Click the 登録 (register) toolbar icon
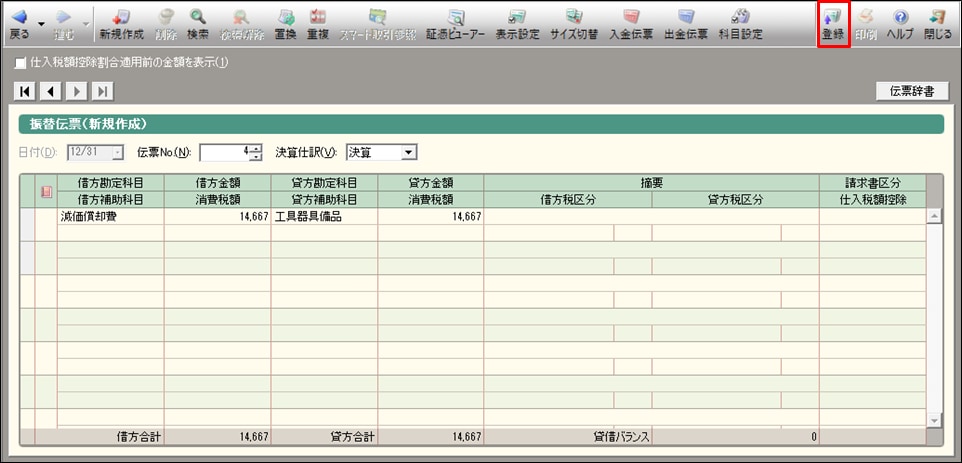Image resolution: width=962 pixels, height=463 pixels. [x=833, y=23]
